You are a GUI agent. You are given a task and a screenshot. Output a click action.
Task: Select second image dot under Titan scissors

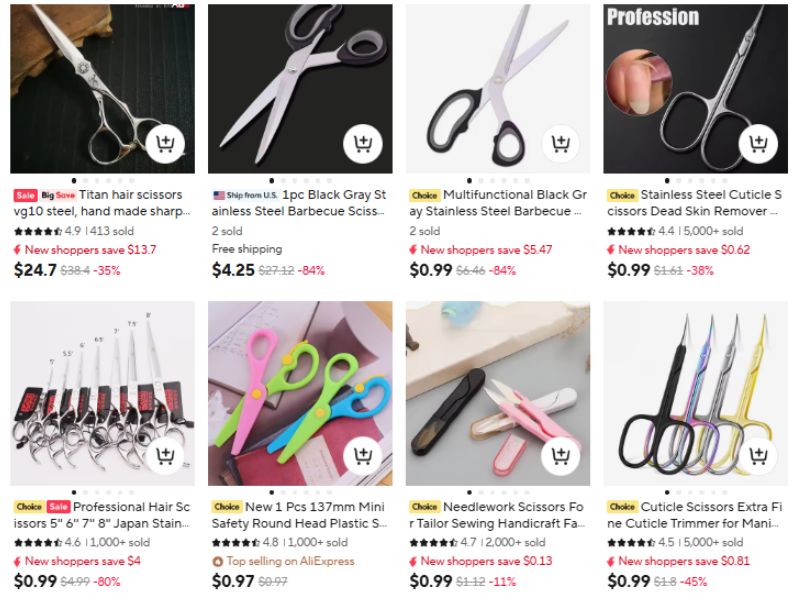coord(86,181)
